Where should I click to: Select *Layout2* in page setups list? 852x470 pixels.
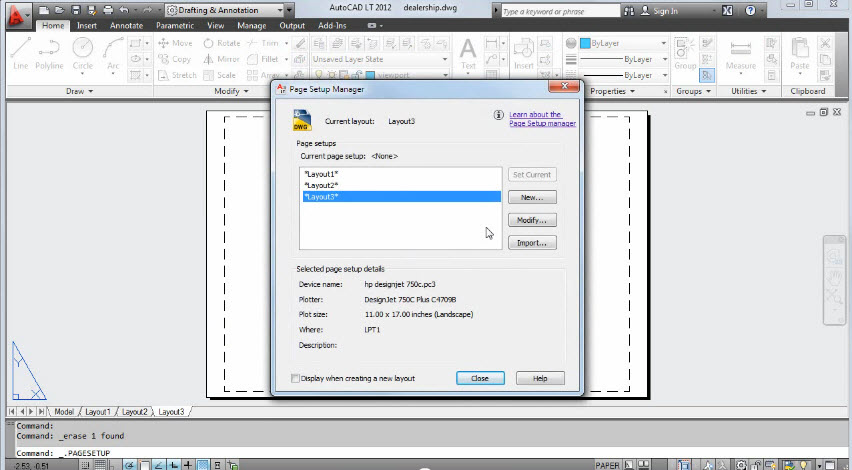[402, 185]
